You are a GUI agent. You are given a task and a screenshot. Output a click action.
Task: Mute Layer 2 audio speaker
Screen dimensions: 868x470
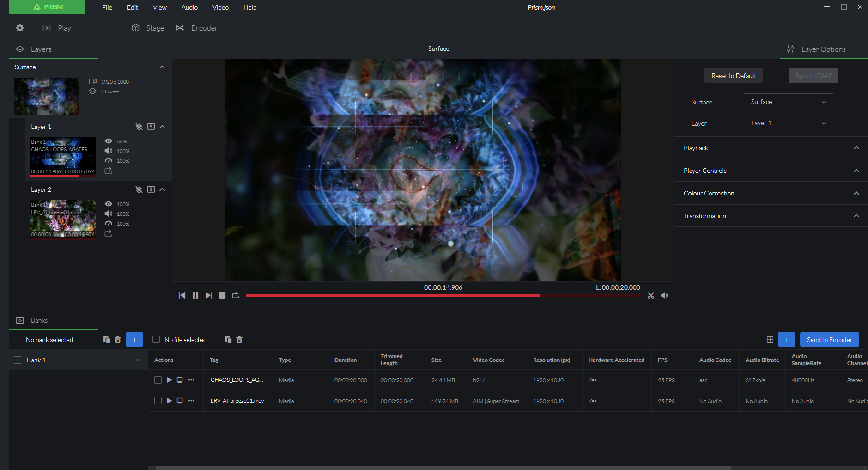click(x=109, y=214)
